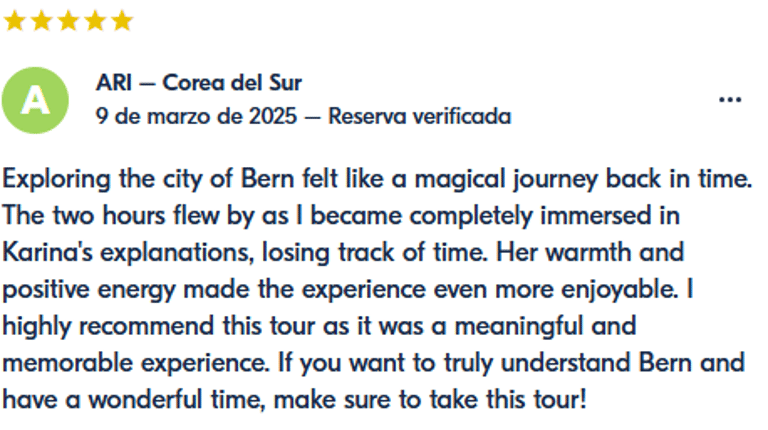768x430 pixels.
Task: Click the second yellow rating star
Action: 42,22
